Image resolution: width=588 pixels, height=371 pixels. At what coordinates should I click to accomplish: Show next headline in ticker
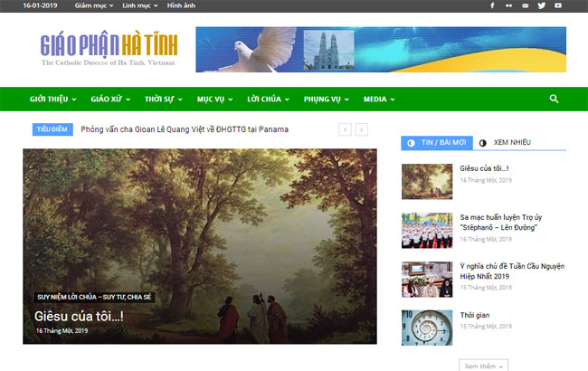(362, 129)
